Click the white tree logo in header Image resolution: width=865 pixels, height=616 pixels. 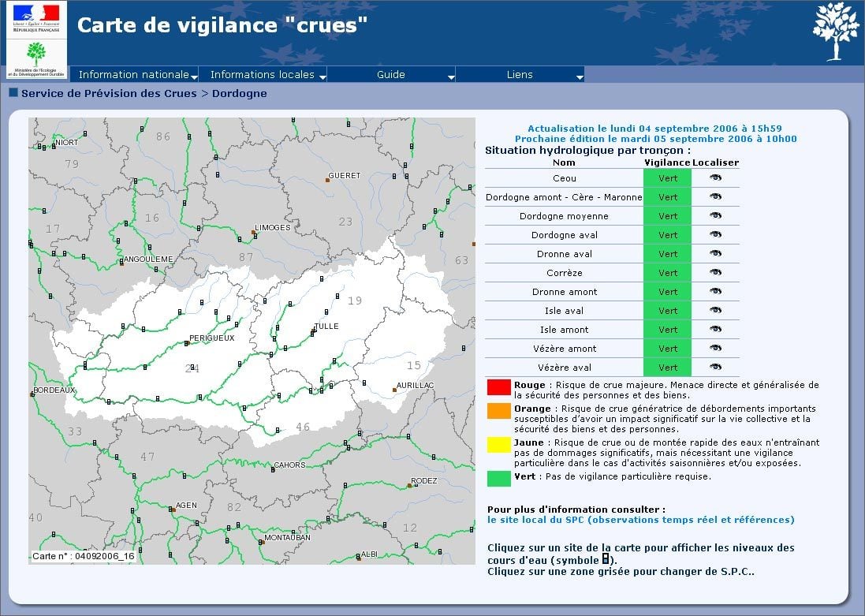coord(834,32)
